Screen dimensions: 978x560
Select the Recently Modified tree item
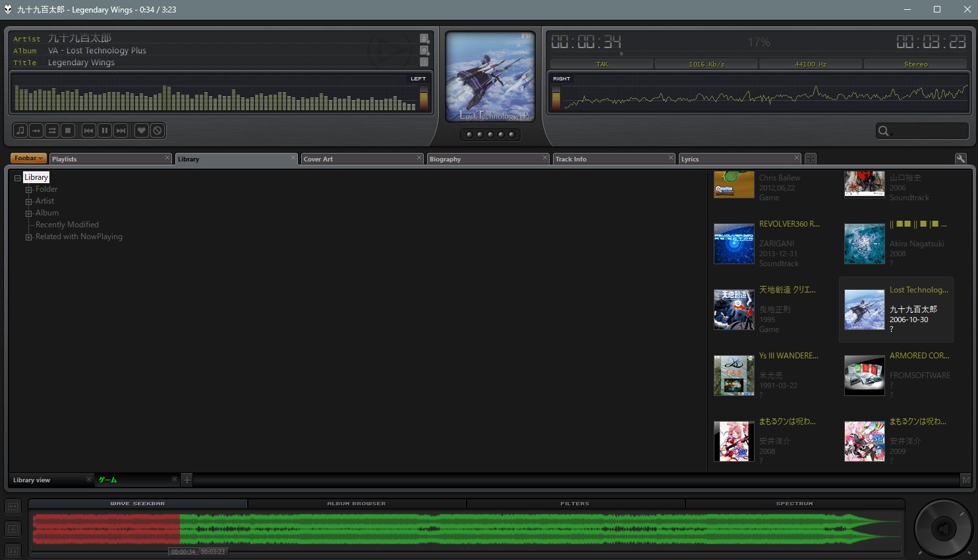67,225
